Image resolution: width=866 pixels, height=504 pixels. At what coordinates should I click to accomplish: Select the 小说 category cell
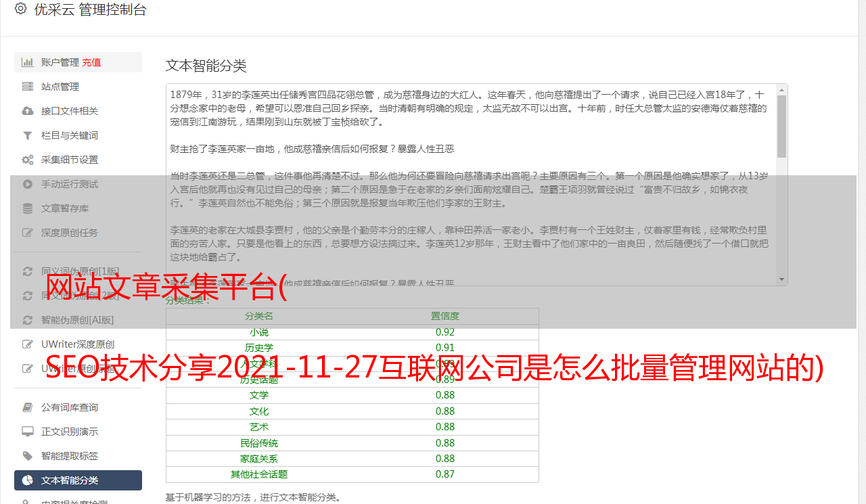click(x=259, y=332)
